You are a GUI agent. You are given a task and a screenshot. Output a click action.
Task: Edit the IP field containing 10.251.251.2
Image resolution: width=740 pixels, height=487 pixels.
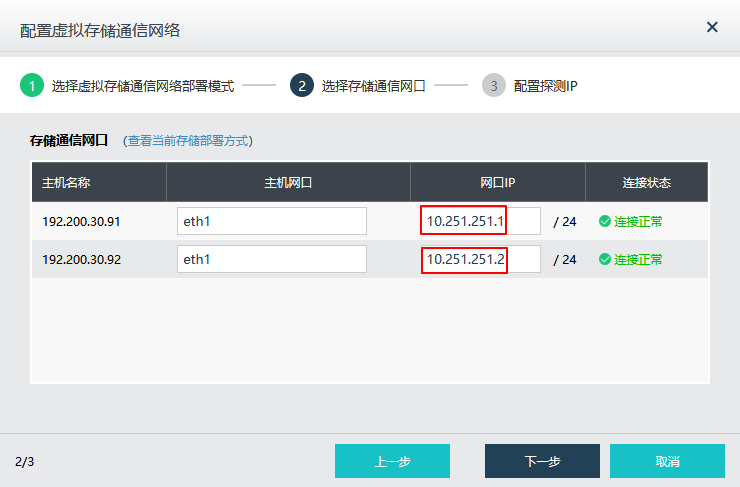[x=480, y=259]
